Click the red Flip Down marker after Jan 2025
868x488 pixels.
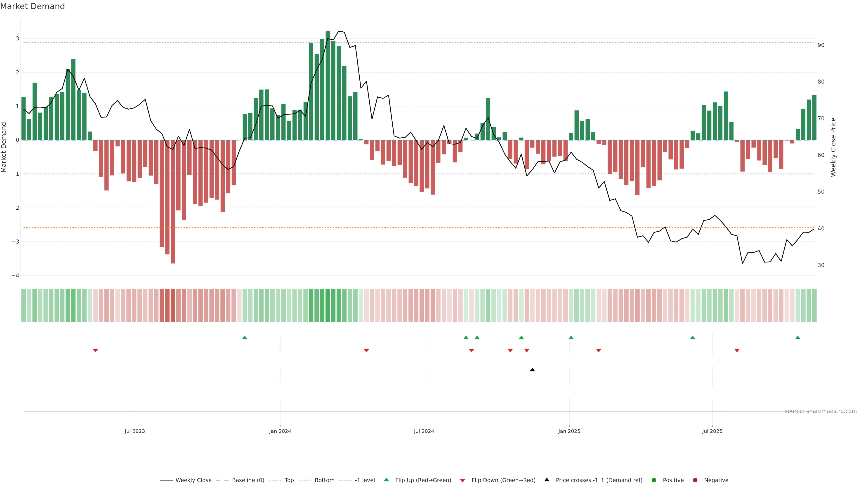point(598,351)
